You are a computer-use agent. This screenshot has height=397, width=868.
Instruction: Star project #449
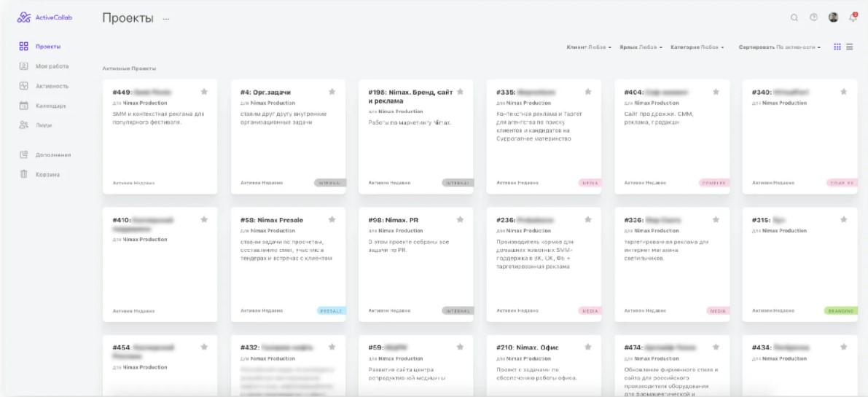click(x=204, y=92)
